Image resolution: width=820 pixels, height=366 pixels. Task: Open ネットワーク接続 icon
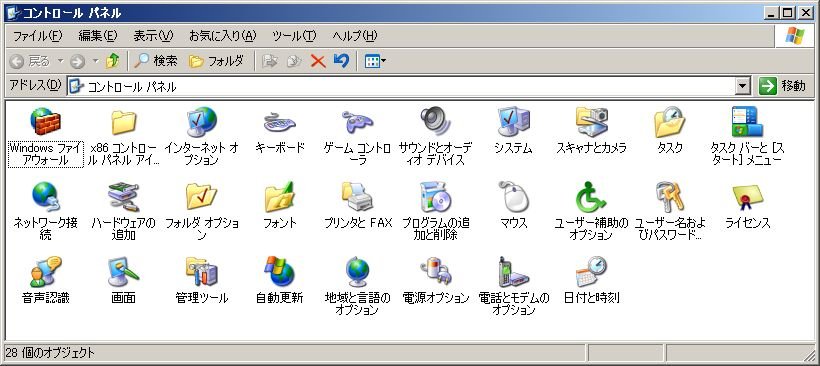point(45,197)
